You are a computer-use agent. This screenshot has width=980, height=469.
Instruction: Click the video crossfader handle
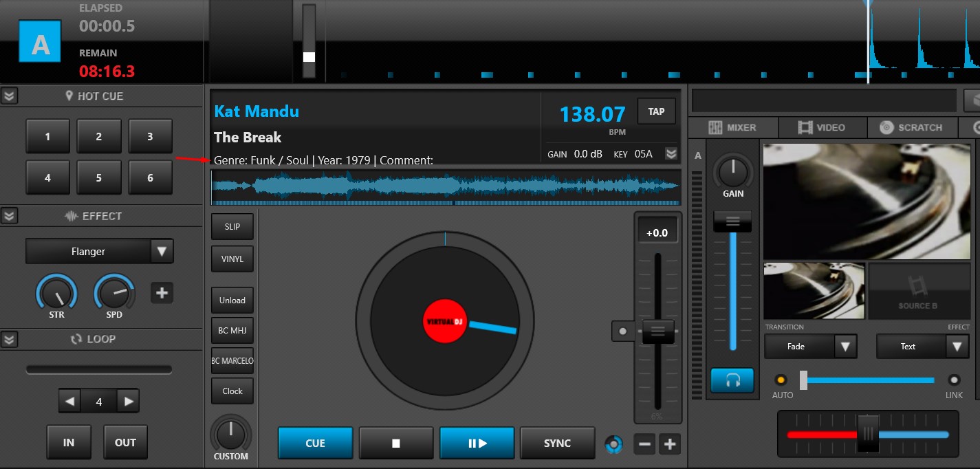pyautogui.click(x=803, y=380)
